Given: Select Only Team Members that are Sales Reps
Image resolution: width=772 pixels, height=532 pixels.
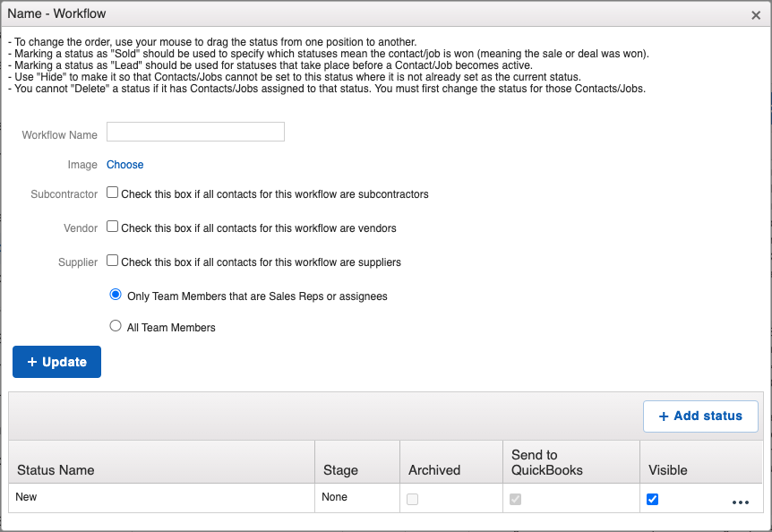Looking at the screenshot, I should 116,295.
